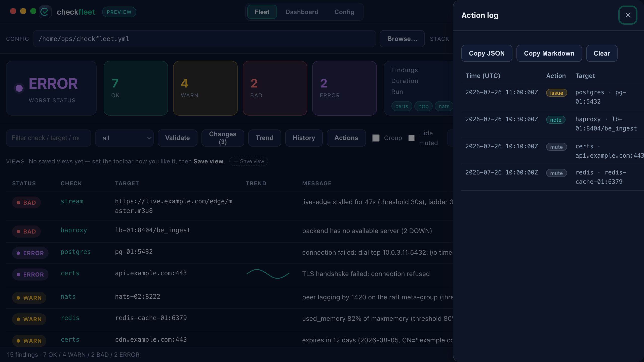Image resolution: width=644 pixels, height=362 pixels.
Task: Click the BAD status badge for stream
Action: point(26,203)
